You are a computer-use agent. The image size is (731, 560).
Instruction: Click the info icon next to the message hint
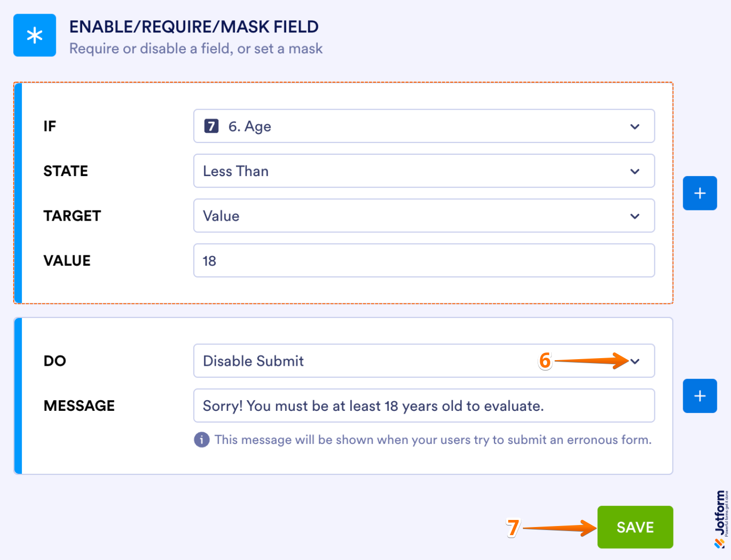click(202, 440)
